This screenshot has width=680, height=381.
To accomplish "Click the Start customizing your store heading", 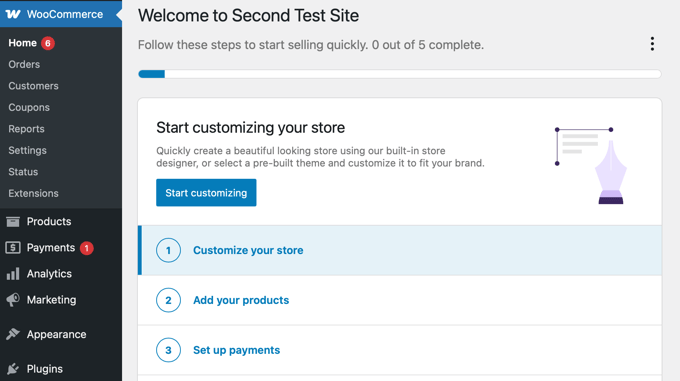I will [x=251, y=127].
